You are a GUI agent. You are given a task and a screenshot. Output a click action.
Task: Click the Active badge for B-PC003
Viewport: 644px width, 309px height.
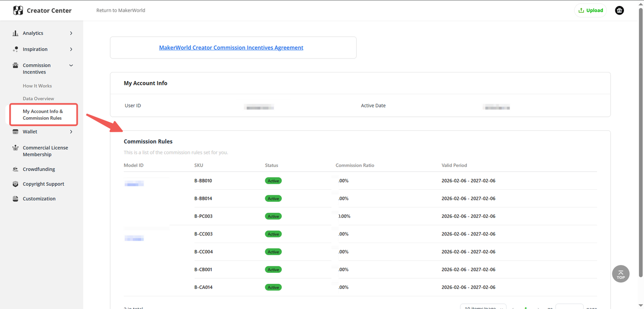[x=273, y=216]
